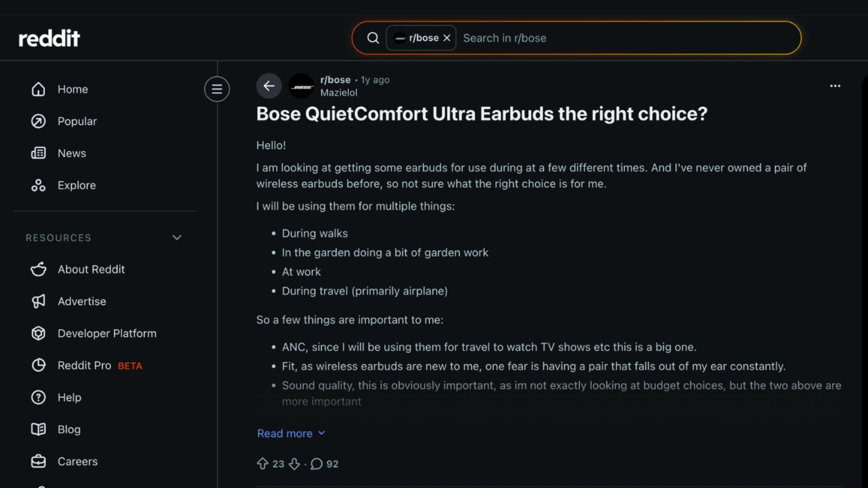Toggle the sidebar with the hamburger button
Screen dimensions: 868x488
(x=217, y=89)
